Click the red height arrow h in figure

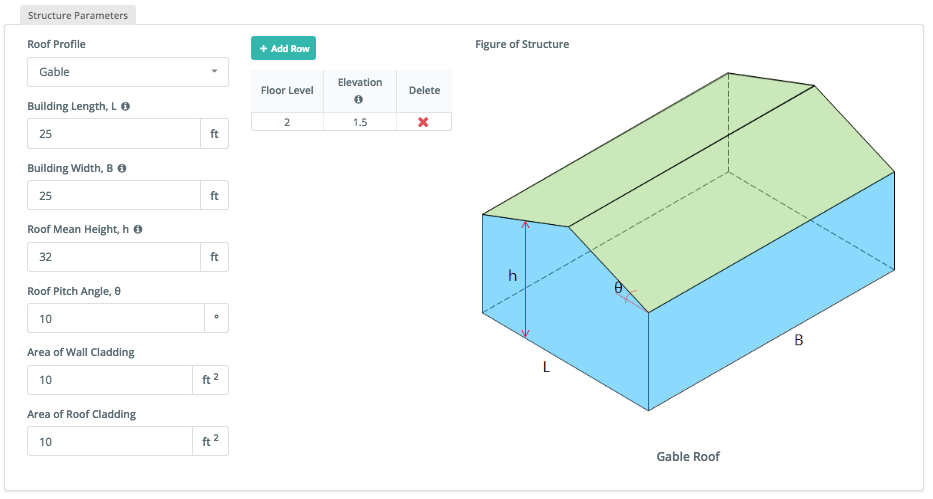pyautogui.click(x=525, y=280)
